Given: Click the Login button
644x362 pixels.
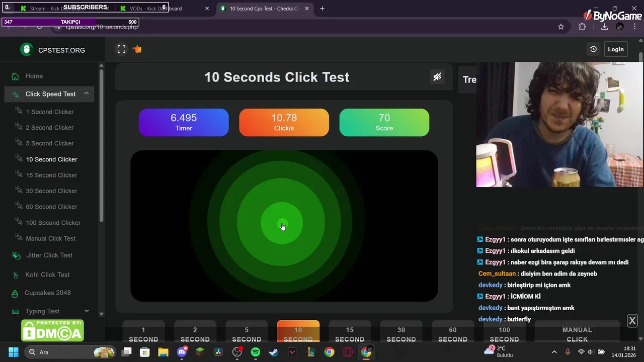Looking at the screenshot, I should click(x=616, y=49).
